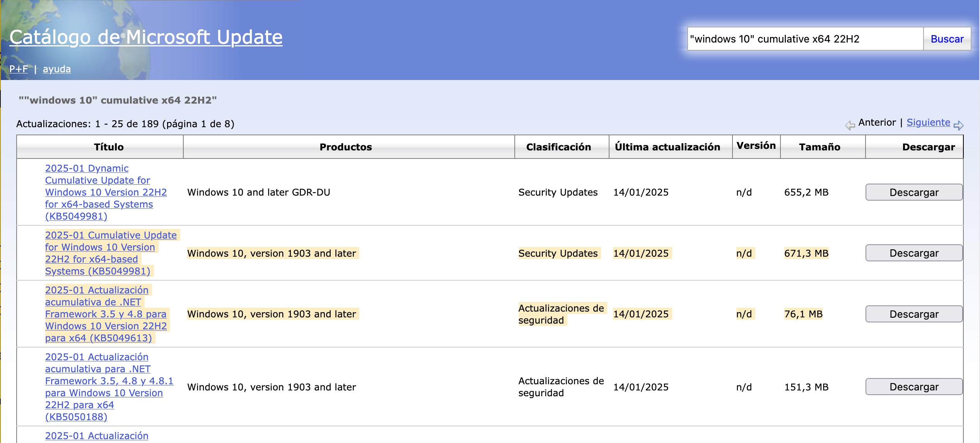This screenshot has height=443, width=980.
Task: Select product cell in the 671,3 MB row
Action: point(271,253)
